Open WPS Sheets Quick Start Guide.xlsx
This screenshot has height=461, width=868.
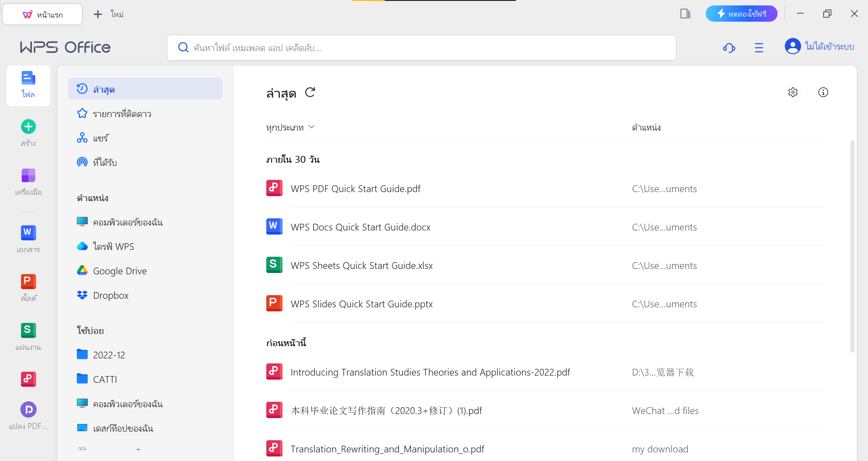tap(361, 266)
